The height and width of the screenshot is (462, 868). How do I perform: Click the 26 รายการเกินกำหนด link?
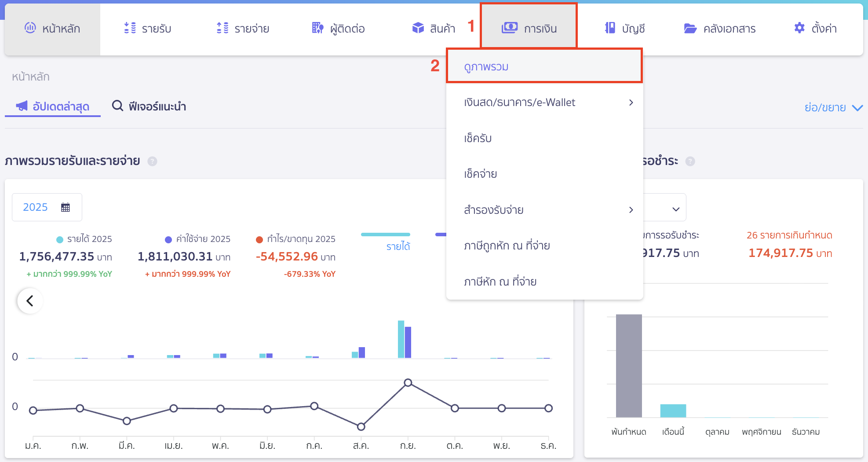pos(789,235)
